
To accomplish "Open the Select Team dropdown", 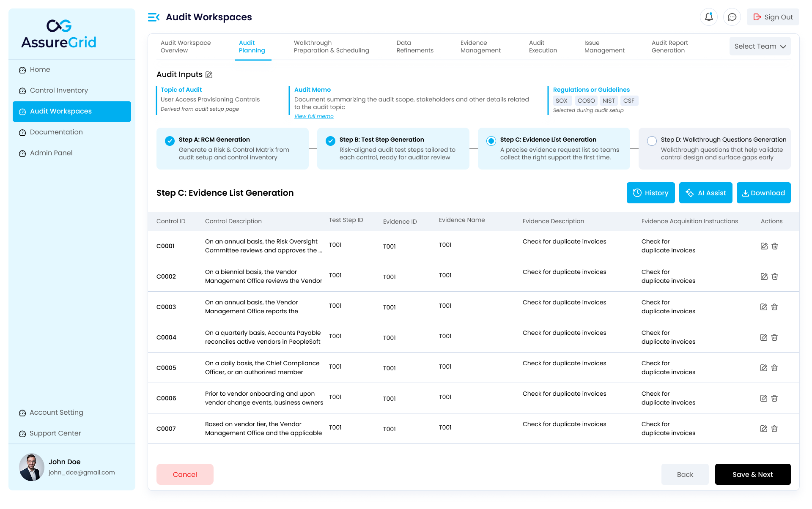I will 760,46.
